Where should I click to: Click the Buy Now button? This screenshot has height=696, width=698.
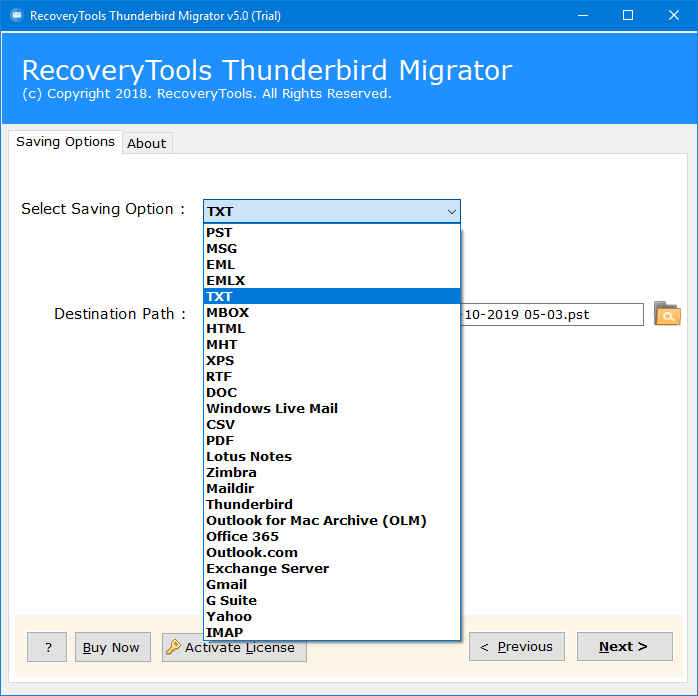(x=113, y=647)
